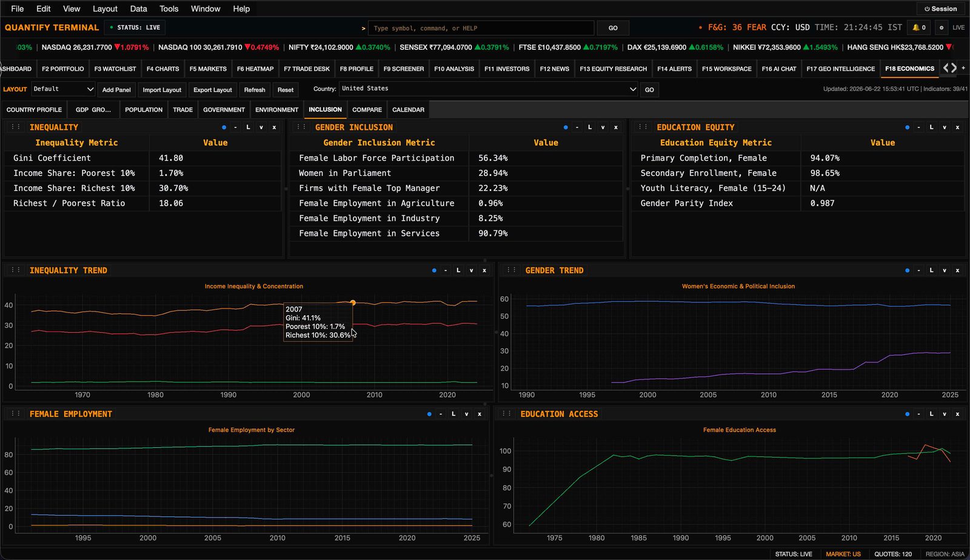Minimize the Female Employment panel

pyautogui.click(x=441, y=414)
